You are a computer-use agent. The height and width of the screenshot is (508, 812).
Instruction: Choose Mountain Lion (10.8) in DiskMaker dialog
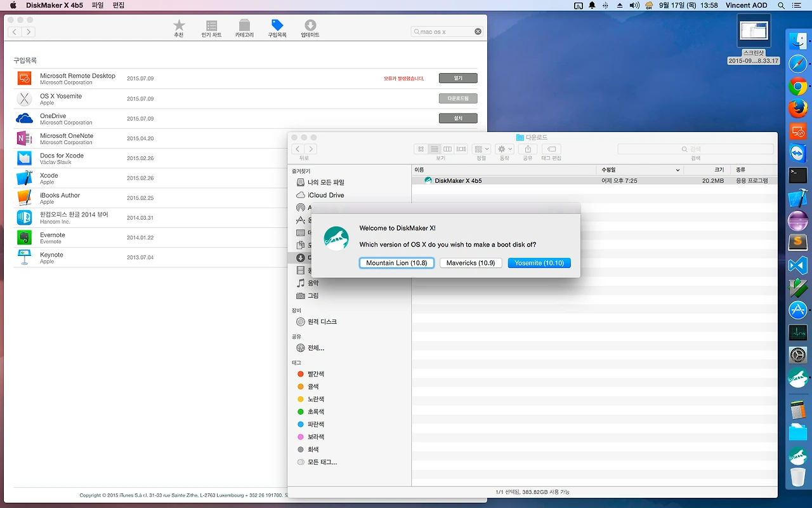[x=396, y=263]
